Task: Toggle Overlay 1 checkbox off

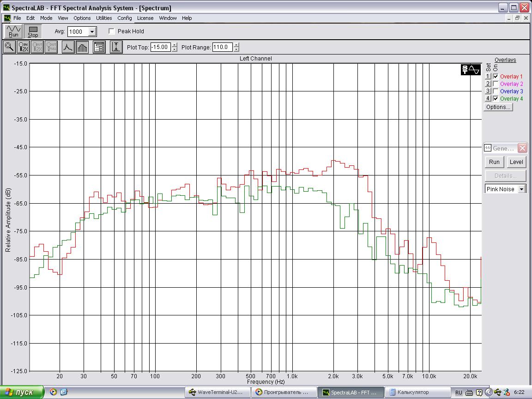Action: click(496, 76)
